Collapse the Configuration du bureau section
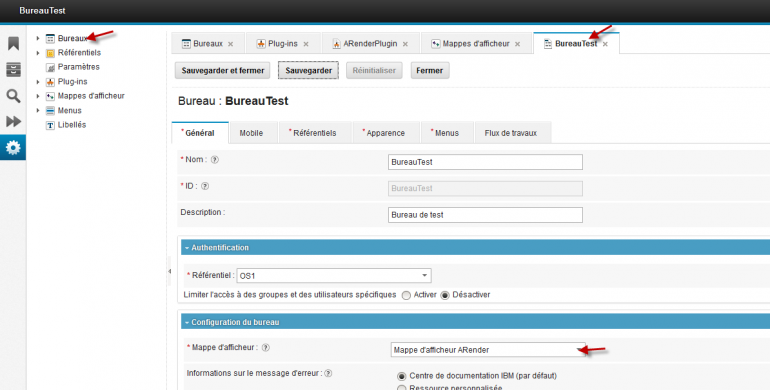Screen dimensions: 770x390 [187, 323]
